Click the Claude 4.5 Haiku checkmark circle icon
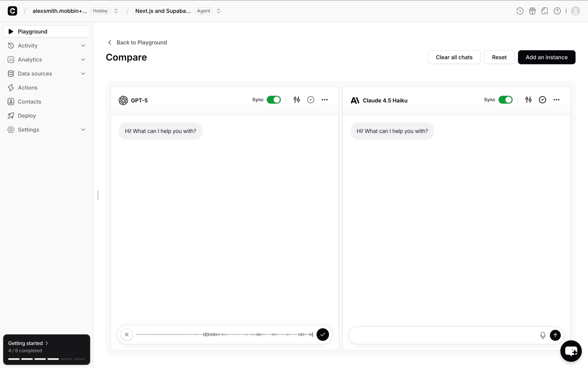The width and height of the screenshot is (588, 368). point(542,100)
